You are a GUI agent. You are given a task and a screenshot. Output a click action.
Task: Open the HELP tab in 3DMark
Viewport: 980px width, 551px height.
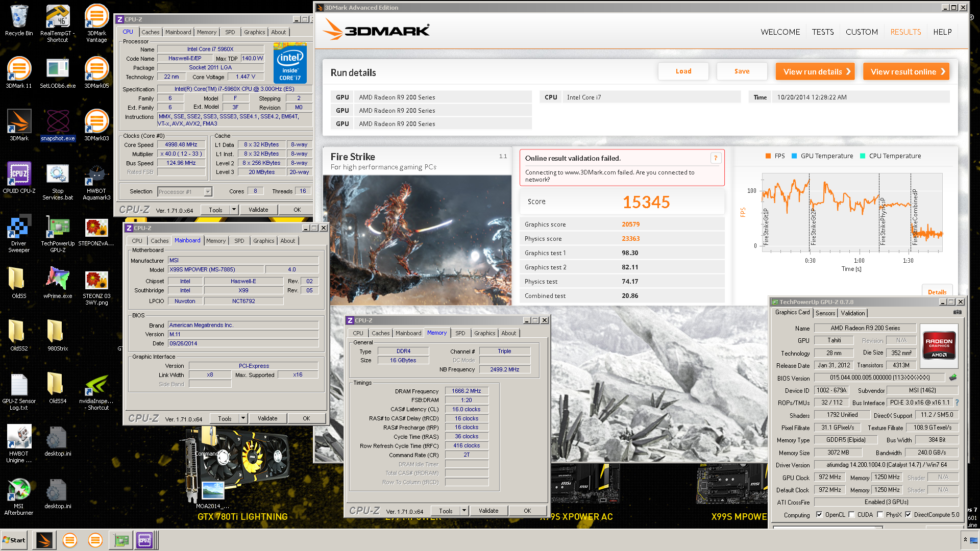pyautogui.click(x=942, y=32)
